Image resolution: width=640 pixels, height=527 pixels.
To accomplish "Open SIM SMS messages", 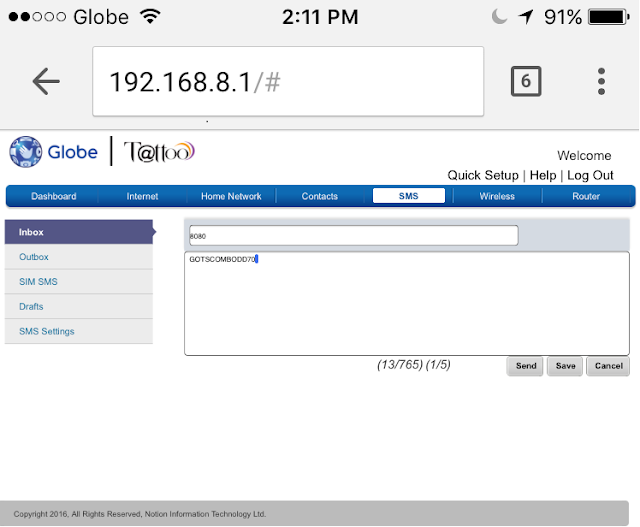I will (79, 282).
